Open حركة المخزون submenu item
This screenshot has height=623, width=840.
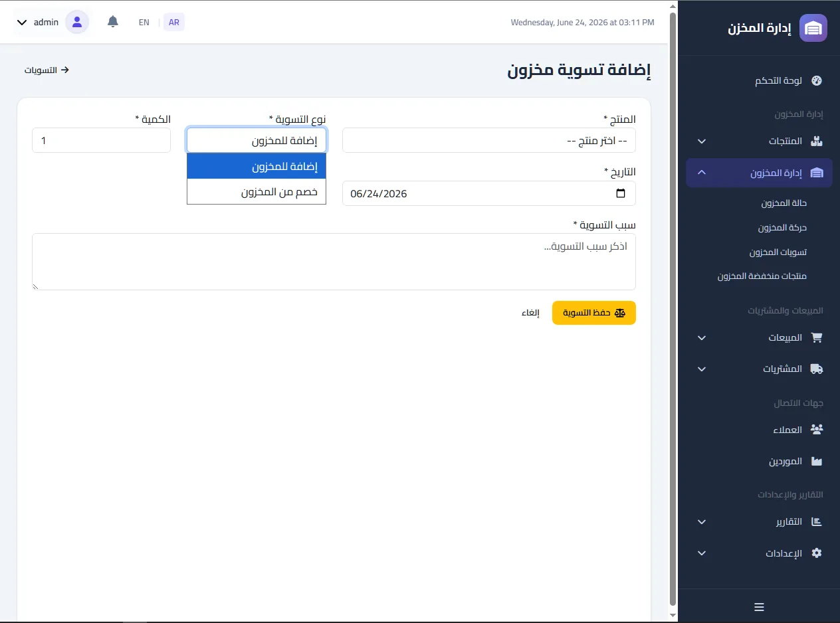point(782,228)
